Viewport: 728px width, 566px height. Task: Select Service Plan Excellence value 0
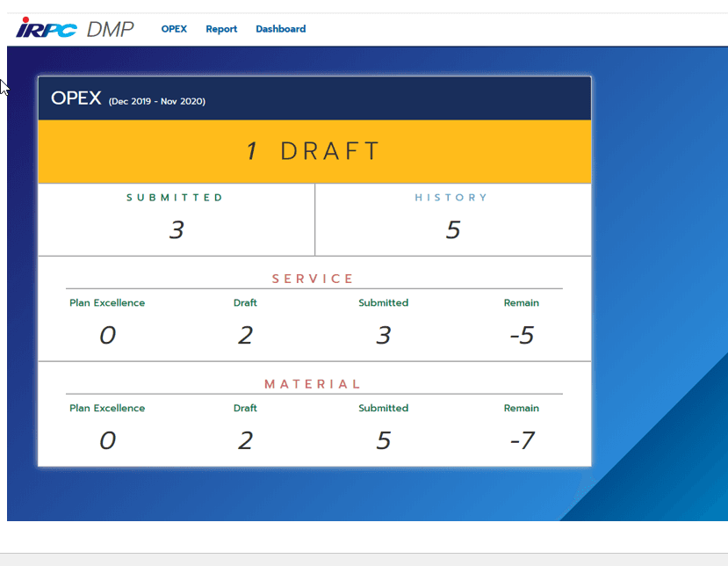click(x=107, y=335)
